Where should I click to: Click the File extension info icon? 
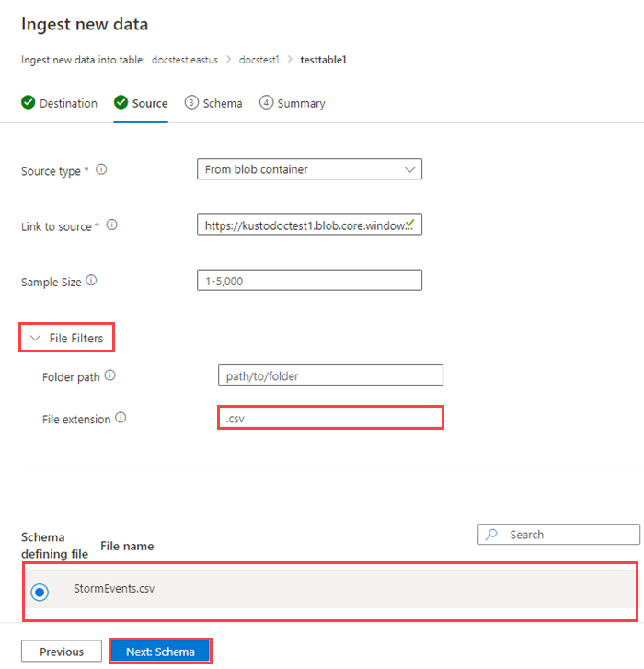pyautogui.click(x=121, y=419)
